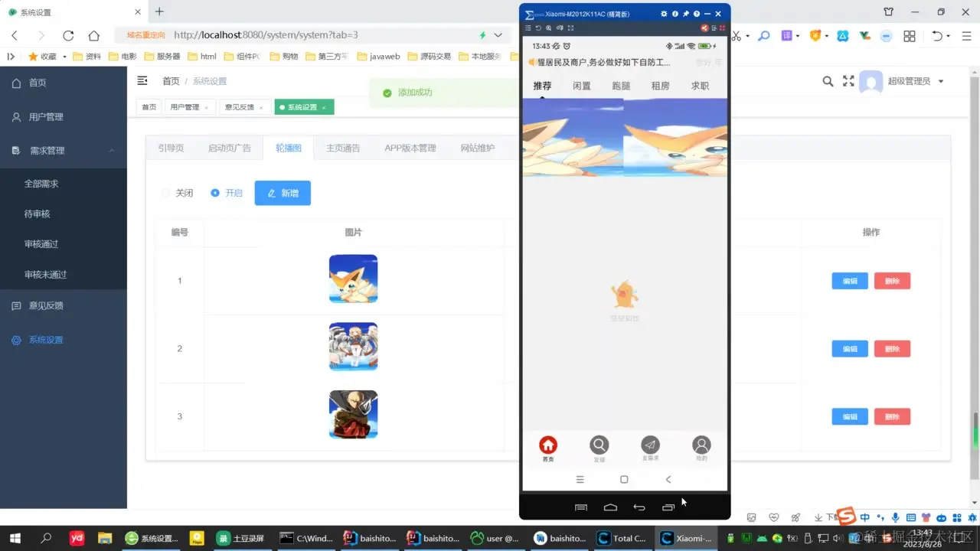Viewport: 980px width, 551px height.
Task: Click the Windows Start button
Action: click(15, 538)
